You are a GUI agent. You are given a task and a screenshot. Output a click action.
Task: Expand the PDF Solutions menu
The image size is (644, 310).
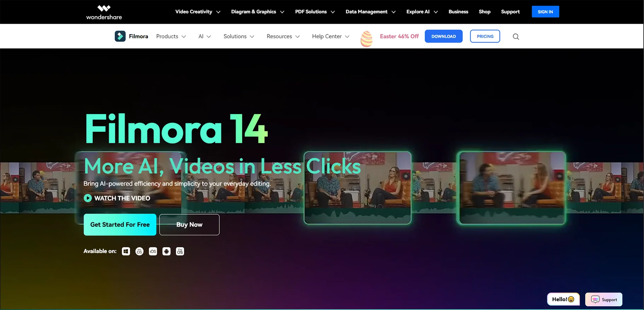tap(315, 12)
